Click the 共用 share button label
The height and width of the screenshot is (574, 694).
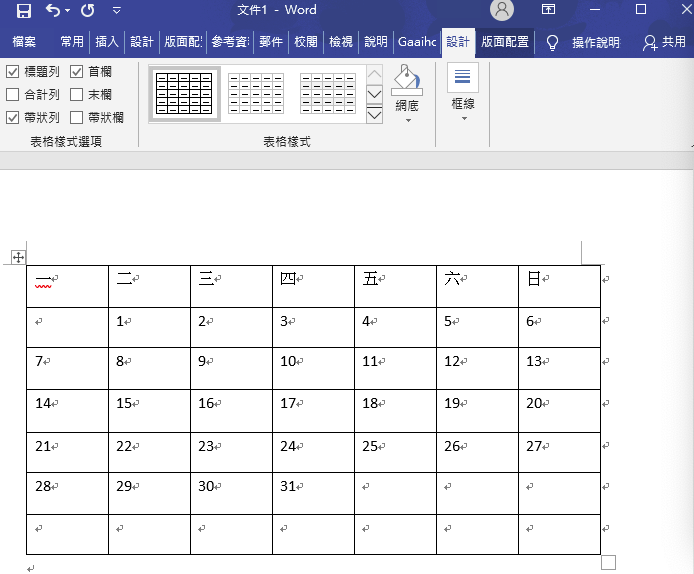click(674, 42)
